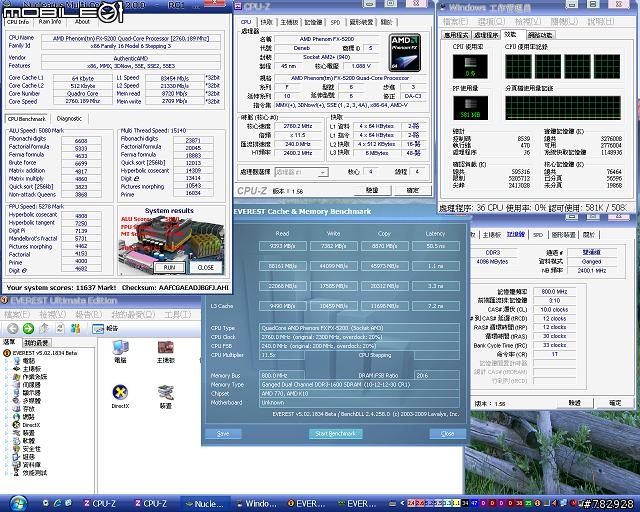Image resolution: width=640 pixels, height=512 pixels.
Task: Expand the 顯示器 node in EVEREST tree
Action: (7, 393)
